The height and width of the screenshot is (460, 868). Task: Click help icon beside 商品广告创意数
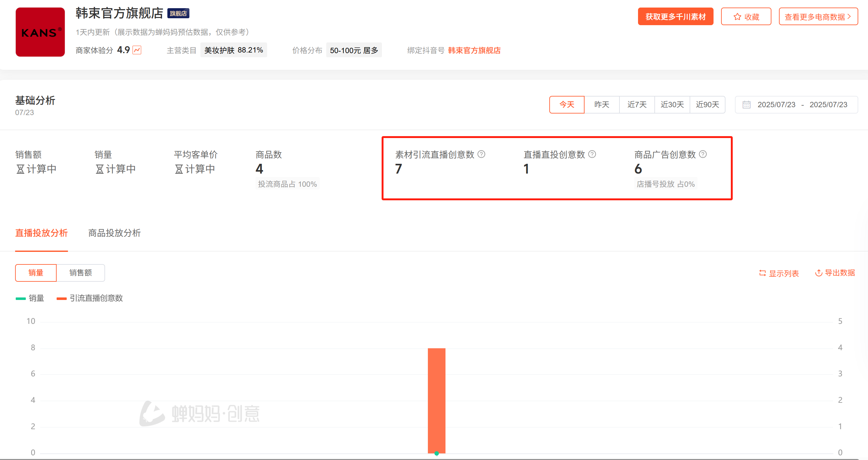click(x=703, y=154)
